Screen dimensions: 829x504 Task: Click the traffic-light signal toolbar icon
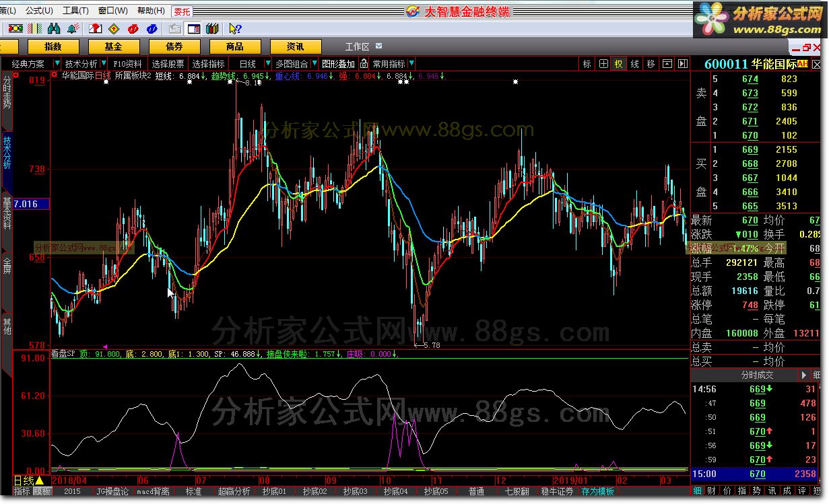tap(15, 28)
